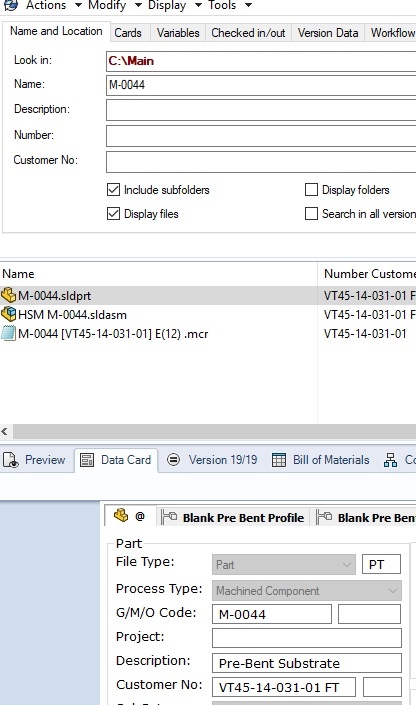
Task: Click the left arrow of the horizontal scrollbar
Action: pos(5,432)
